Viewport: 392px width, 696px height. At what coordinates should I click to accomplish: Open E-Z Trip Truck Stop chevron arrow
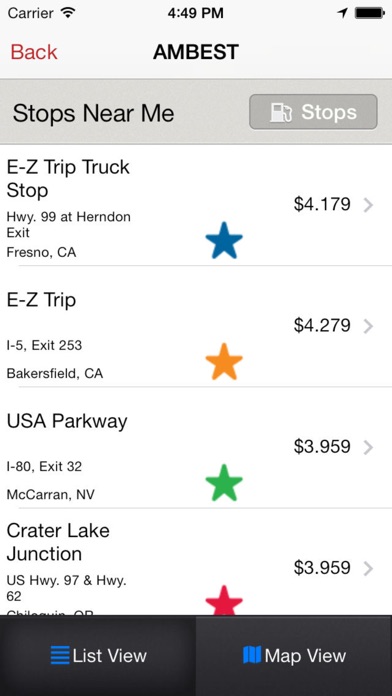(368, 205)
